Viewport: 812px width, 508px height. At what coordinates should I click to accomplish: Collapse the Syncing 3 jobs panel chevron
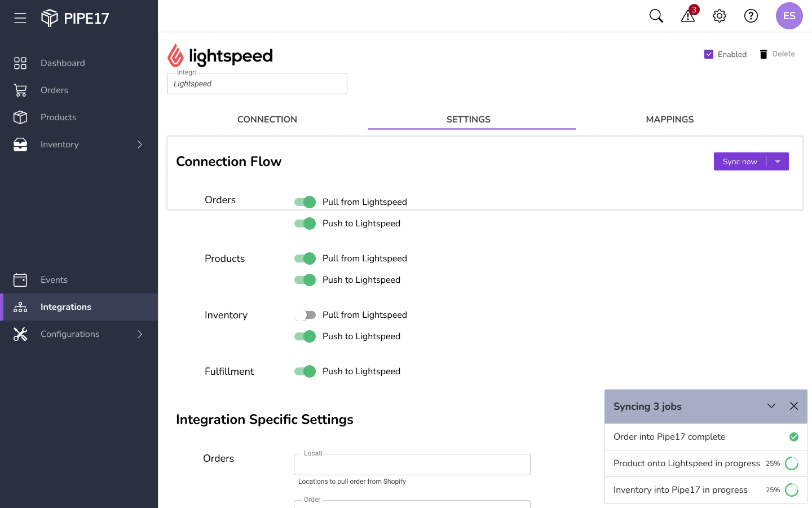(771, 406)
